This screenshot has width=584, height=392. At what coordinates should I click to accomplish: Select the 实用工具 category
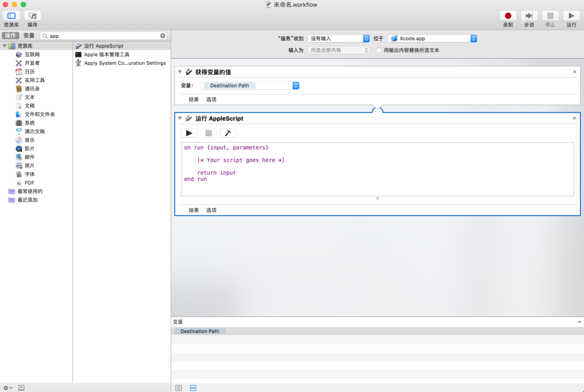(x=34, y=80)
